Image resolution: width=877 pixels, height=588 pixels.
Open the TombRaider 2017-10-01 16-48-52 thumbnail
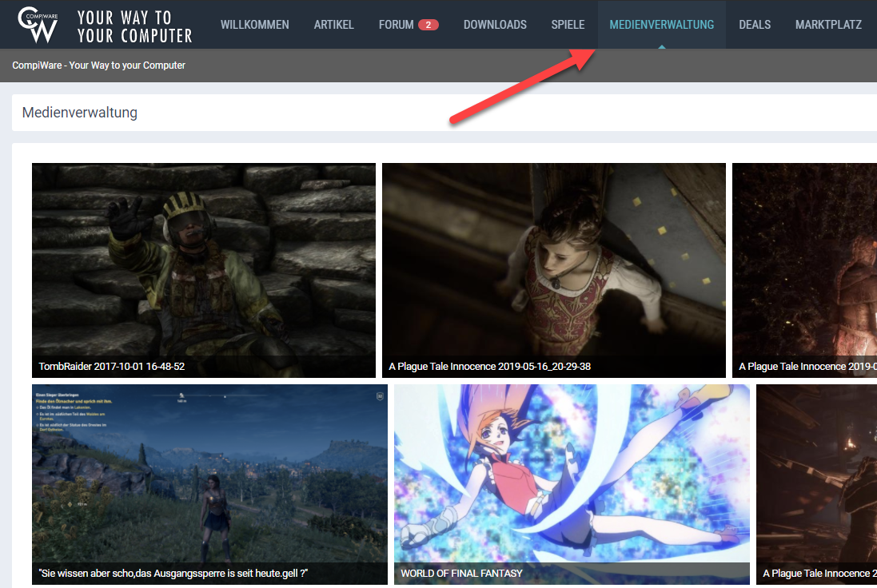tap(204, 270)
